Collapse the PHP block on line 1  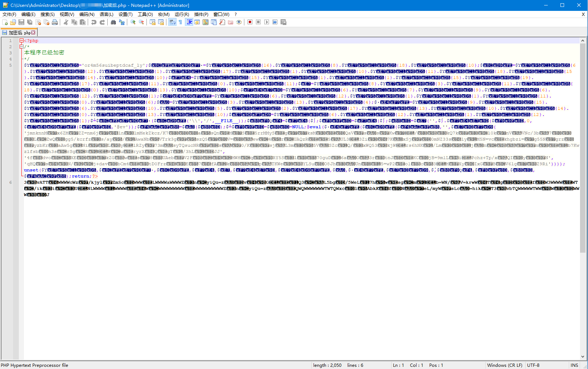(x=21, y=41)
